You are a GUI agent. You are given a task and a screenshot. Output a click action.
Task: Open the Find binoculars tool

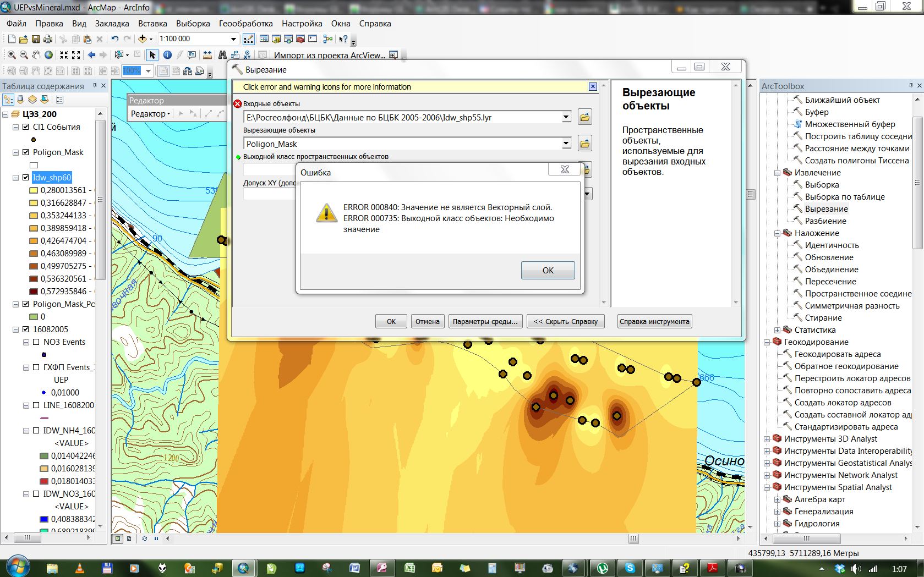[222, 55]
